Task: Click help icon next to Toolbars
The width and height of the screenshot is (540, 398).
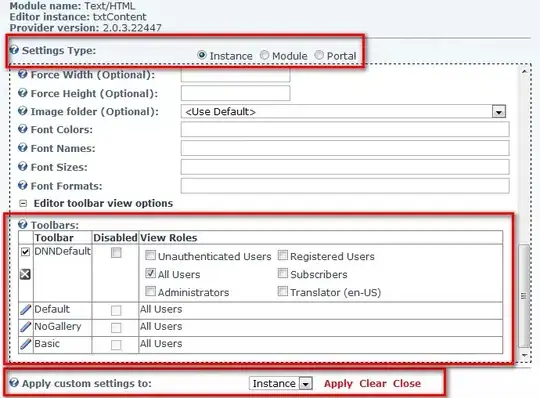Action: 23,225
